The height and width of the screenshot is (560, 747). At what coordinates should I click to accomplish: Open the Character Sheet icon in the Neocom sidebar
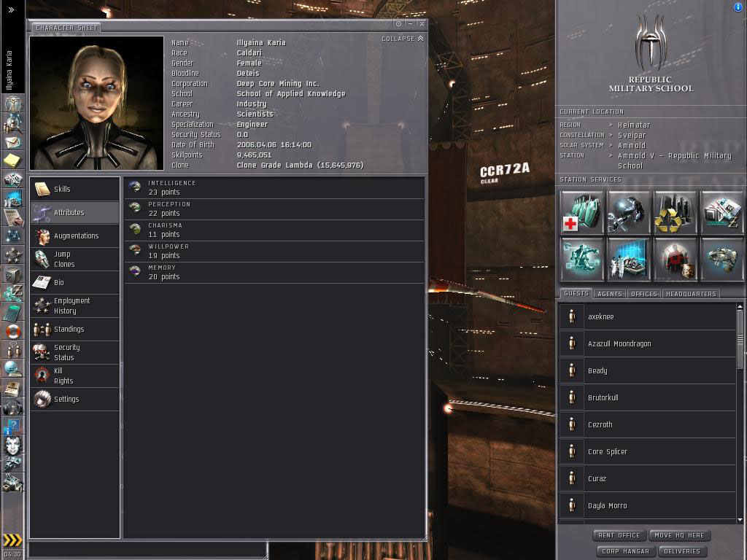click(13, 103)
